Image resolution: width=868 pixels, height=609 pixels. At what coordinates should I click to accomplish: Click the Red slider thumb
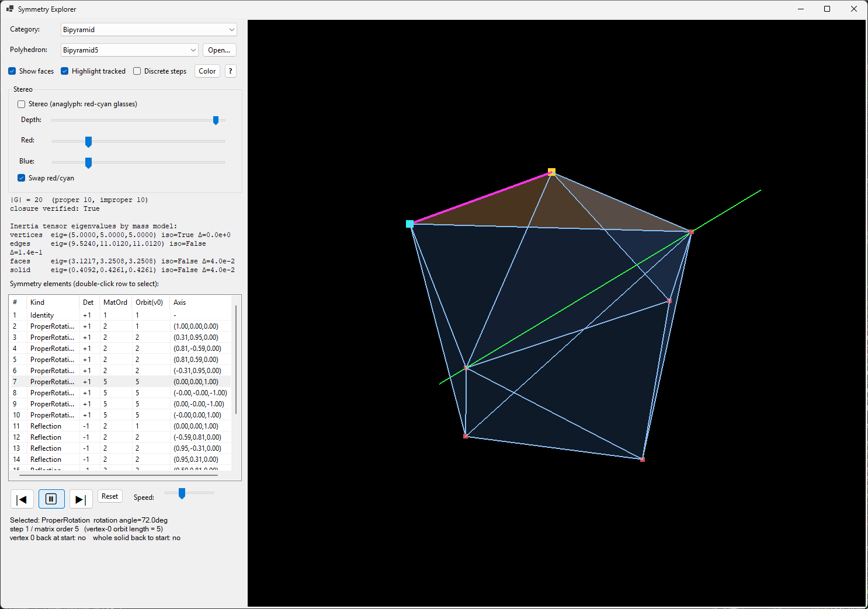coord(89,141)
